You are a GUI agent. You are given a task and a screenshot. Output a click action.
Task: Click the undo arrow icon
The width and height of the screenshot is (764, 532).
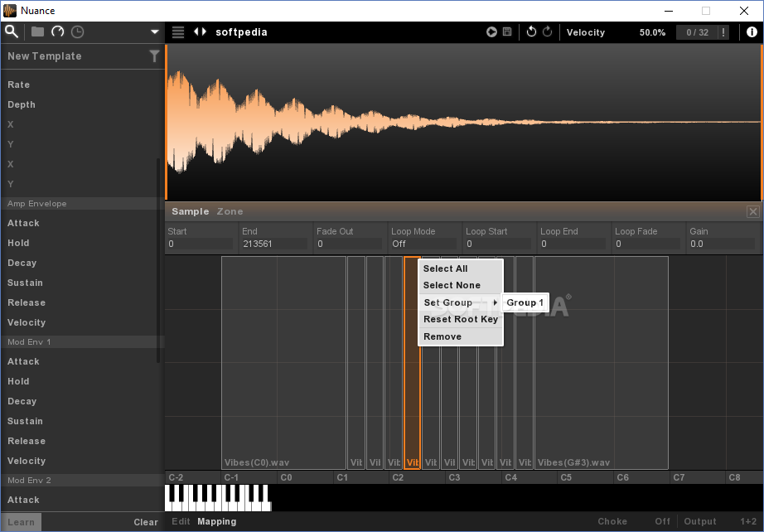tap(531, 31)
